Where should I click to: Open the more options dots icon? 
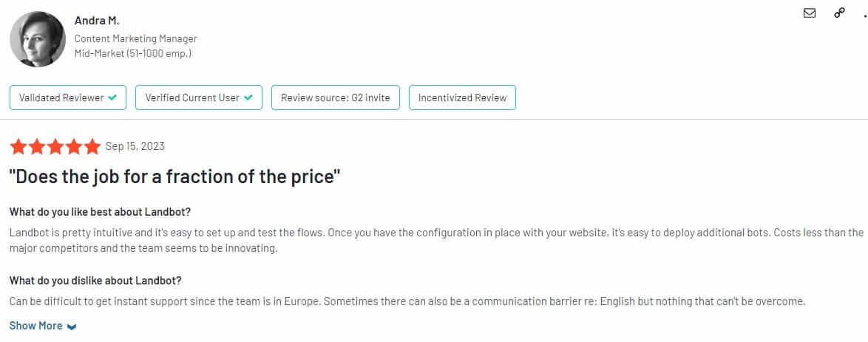click(865, 16)
